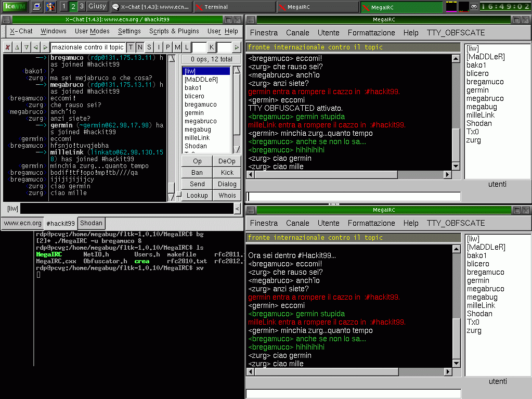The height and width of the screenshot is (399, 532).
Task: Open the User Modes menu
Action: pyautogui.click(x=92, y=31)
